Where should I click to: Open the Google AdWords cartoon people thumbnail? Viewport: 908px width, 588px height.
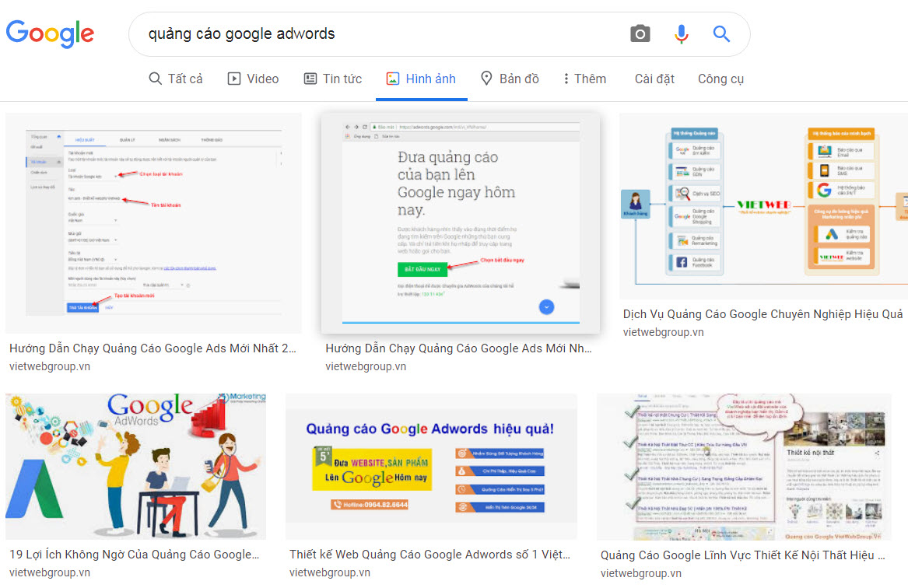point(135,466)
